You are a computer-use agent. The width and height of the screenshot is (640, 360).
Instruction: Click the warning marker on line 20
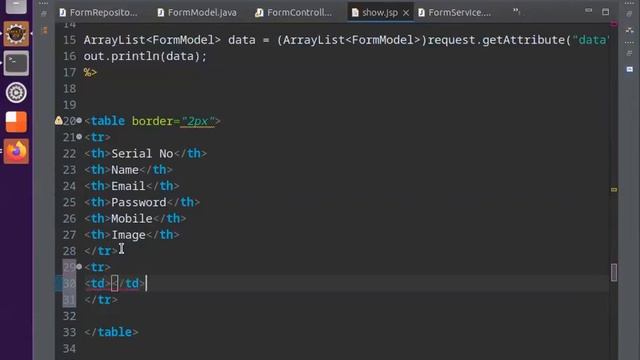[58, 120]
